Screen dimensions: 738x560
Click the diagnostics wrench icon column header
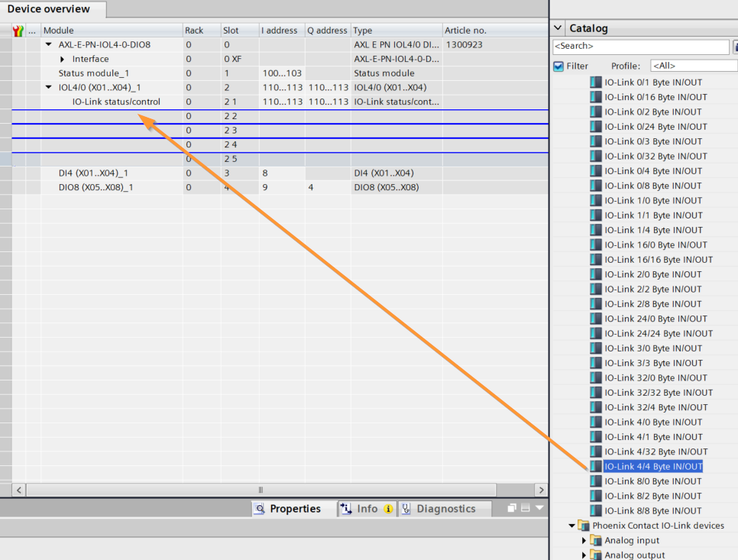coord(19,31)
